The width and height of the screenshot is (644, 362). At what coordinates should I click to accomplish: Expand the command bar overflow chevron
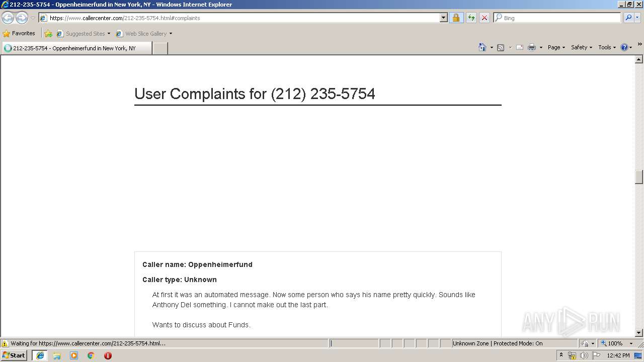[639, 44]
